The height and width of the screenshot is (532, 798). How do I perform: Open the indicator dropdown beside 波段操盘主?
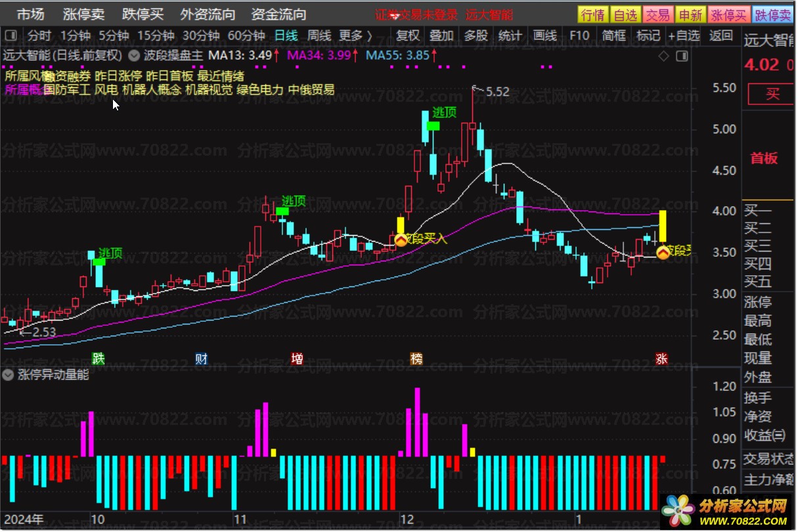(x=135, y=56)
